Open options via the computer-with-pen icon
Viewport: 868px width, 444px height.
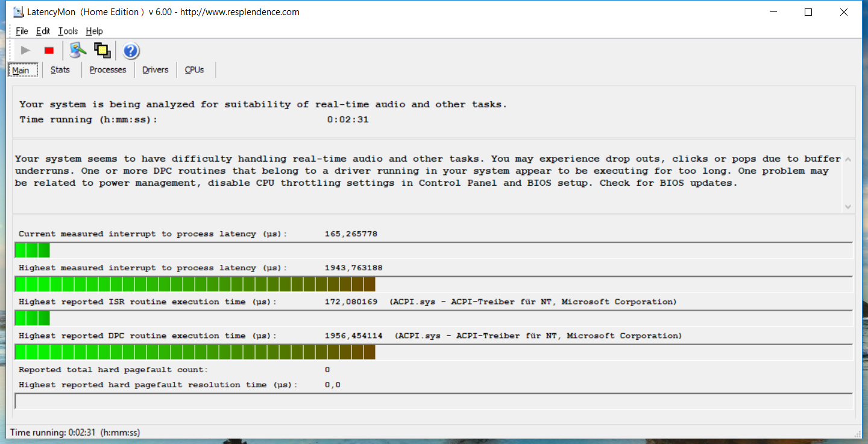click(77, 51)
